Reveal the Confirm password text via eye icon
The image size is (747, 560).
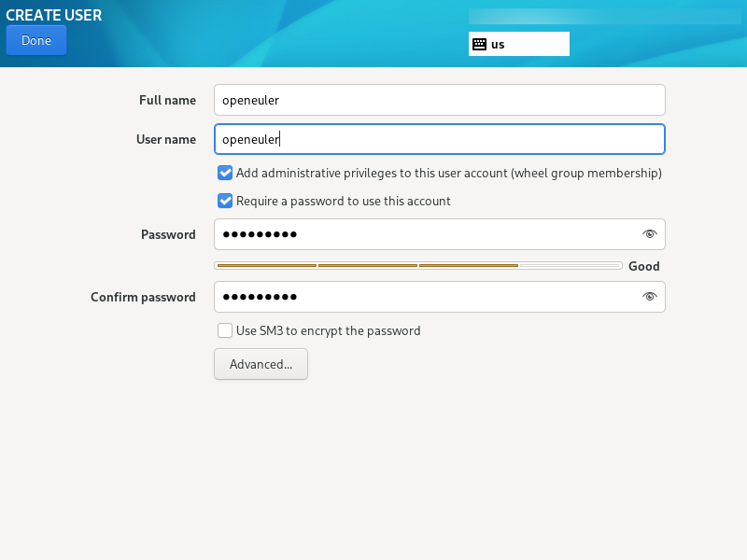coord(650,297)
